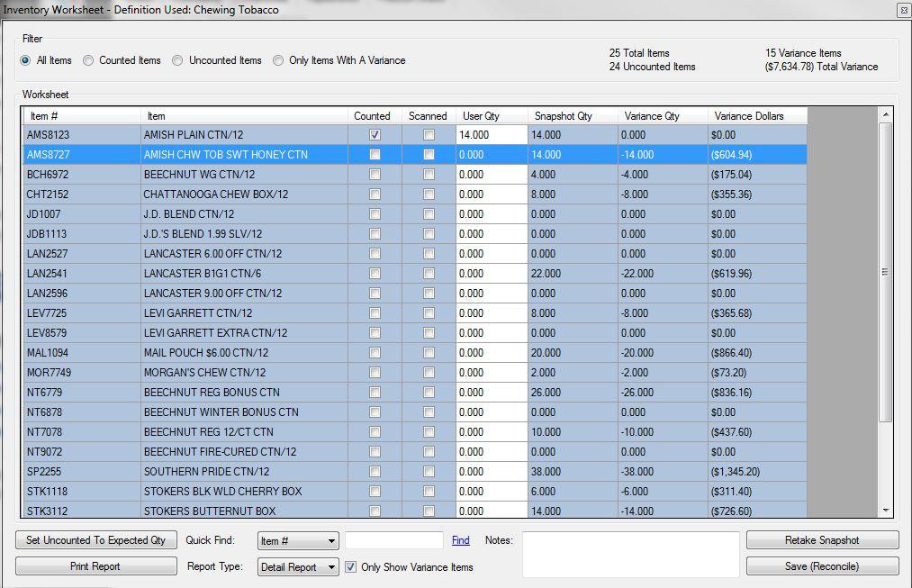The image size is (912, 588).
Task: Click the Find link
Action: (461, 540)
